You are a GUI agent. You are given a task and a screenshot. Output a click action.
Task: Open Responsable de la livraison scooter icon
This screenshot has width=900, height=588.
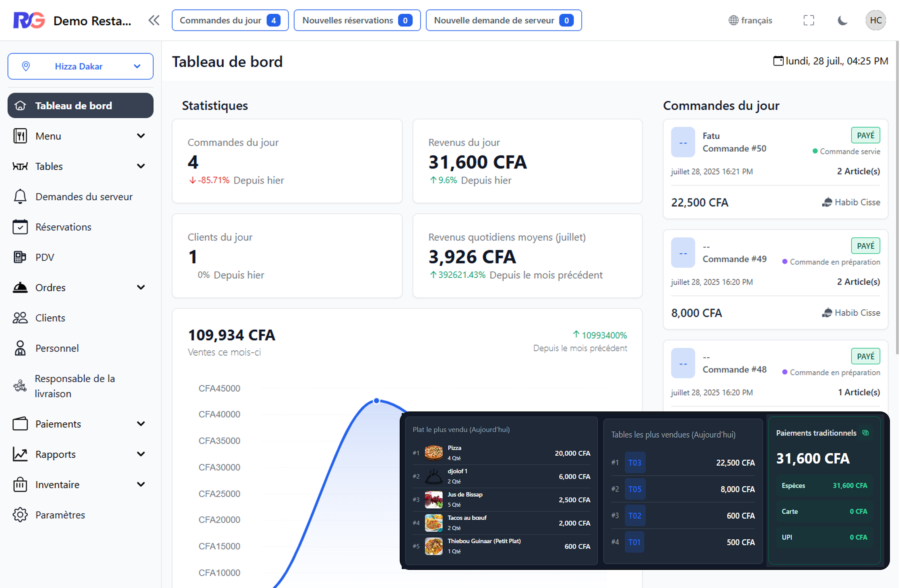point(20,386)
